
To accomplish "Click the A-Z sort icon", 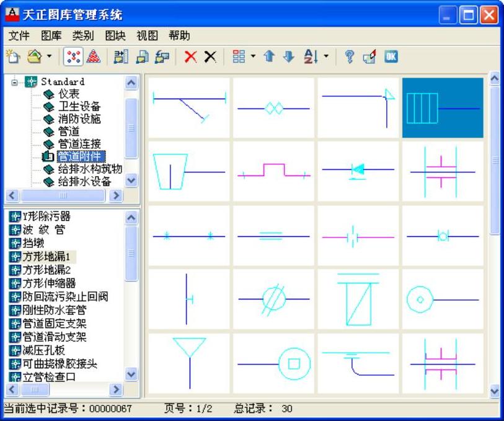I will (311, 56).
